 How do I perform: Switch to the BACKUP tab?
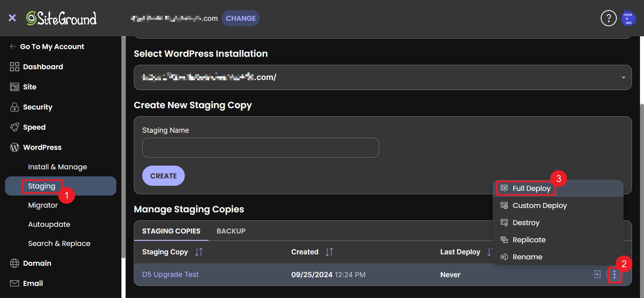pyautogui.click(x=231, y=231)
